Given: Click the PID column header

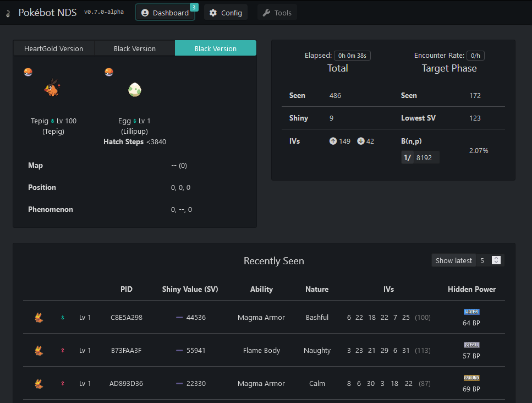Looking at the screenshot, I should (126, 289).
